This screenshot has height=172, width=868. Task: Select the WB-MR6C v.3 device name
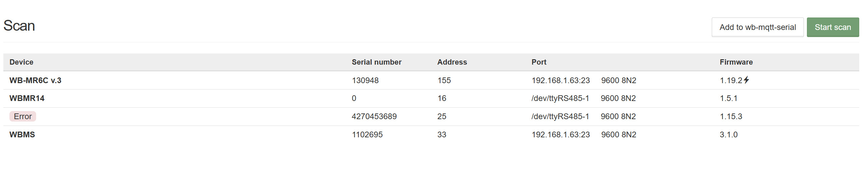(35, 80)
